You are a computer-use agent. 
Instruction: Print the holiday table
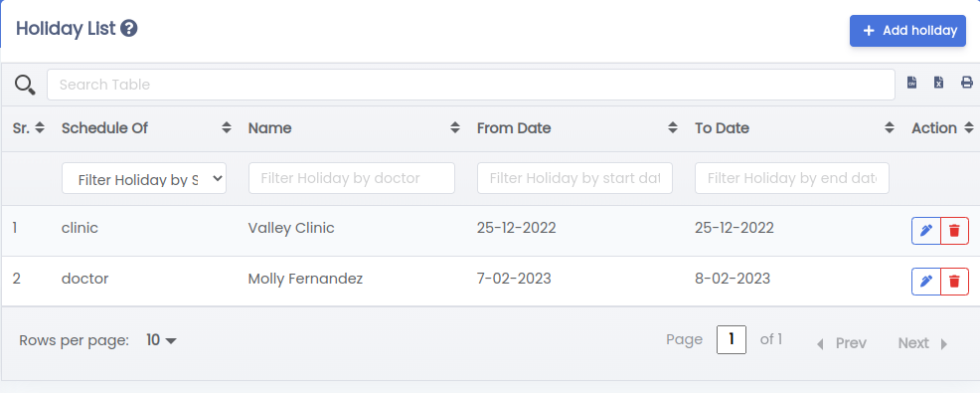pos(967,83)
